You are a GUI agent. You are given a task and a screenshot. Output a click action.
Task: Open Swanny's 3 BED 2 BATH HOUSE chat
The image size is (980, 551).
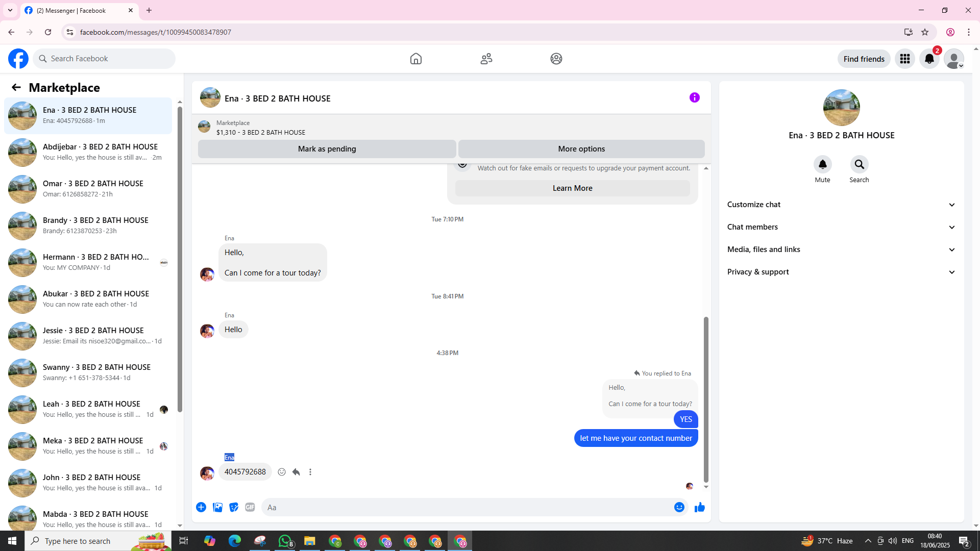pyautogui.click(x=88, y=373)
